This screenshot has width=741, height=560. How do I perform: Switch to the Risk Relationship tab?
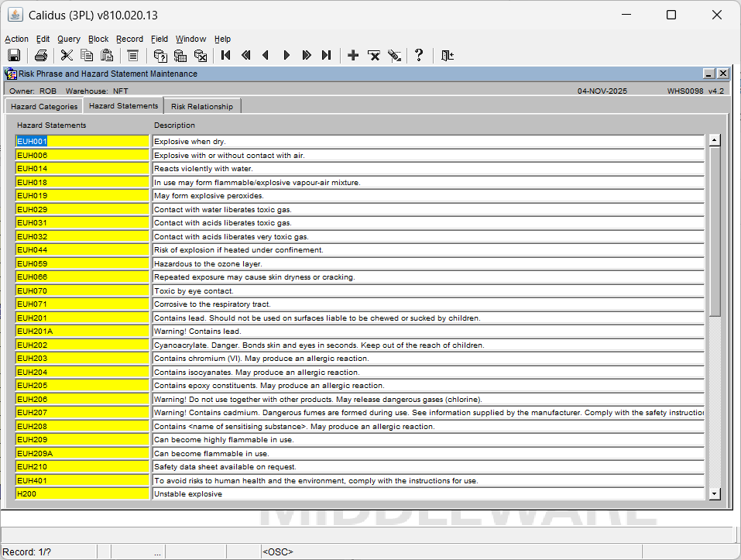click(201, 106)
